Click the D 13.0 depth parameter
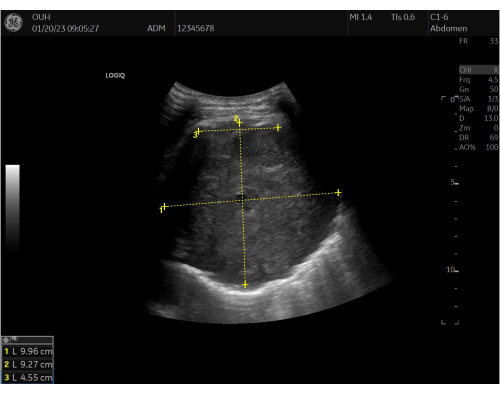The width and height of the screenshot is (500, 394). 479,118
